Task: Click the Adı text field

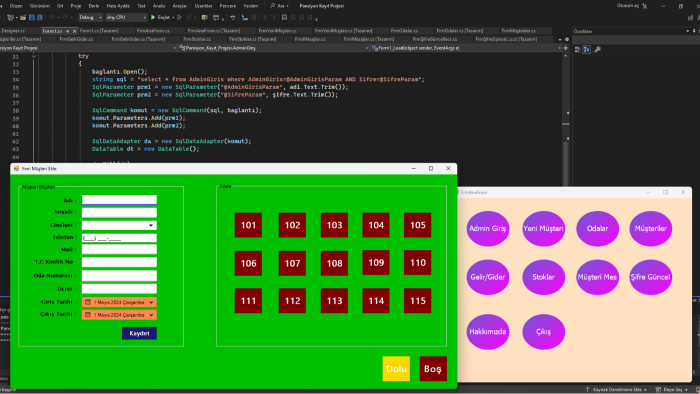Action: click(119, 200)
